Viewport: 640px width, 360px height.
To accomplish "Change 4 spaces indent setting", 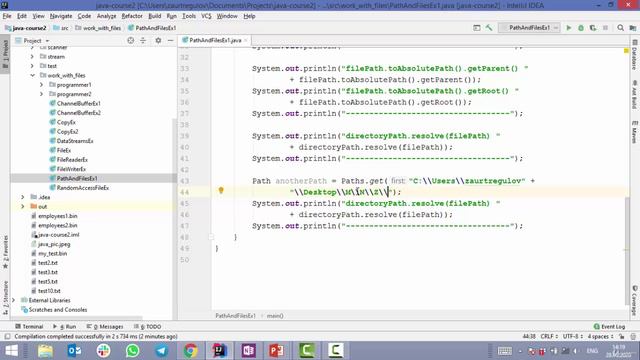I will point(600,336).
